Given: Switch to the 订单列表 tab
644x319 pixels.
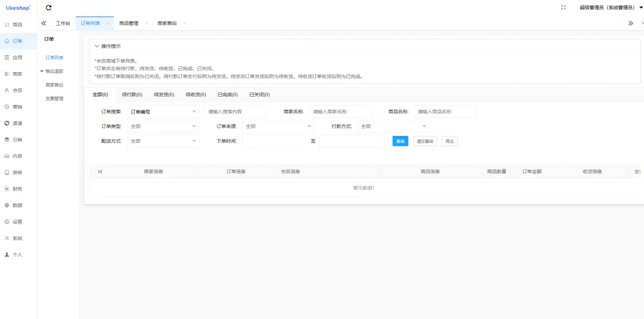Looking at the screenshot, I should pos(91,23).
